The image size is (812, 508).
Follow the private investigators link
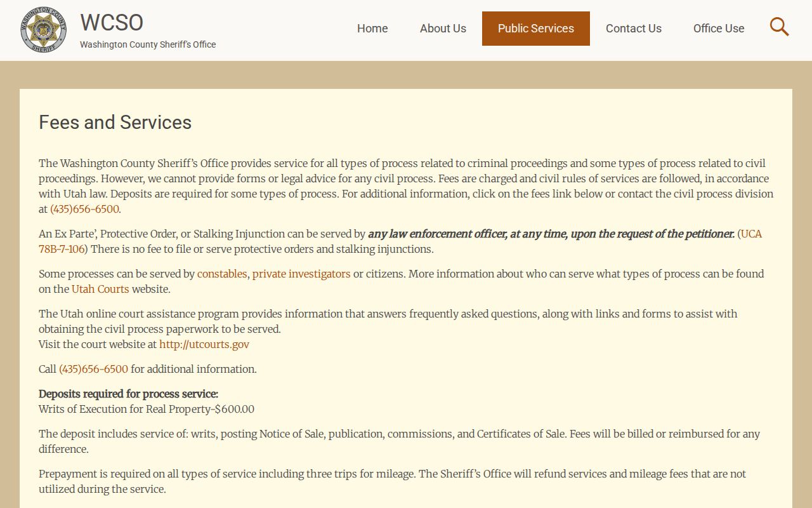pos(301,274)
